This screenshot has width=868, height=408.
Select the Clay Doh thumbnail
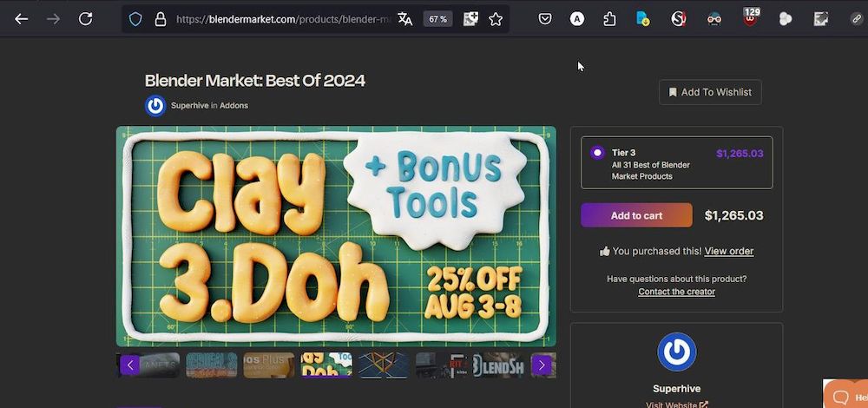pyautogui.click(x=326, y=365)
